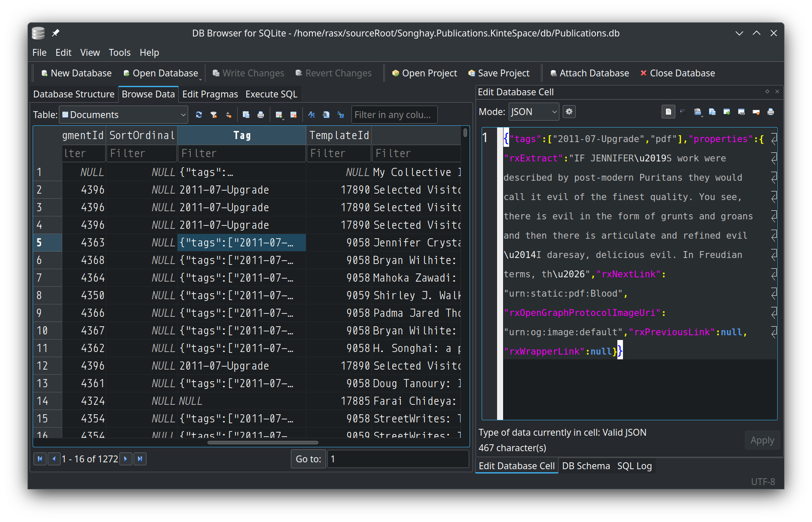Click the Apply button

point(762,440)
